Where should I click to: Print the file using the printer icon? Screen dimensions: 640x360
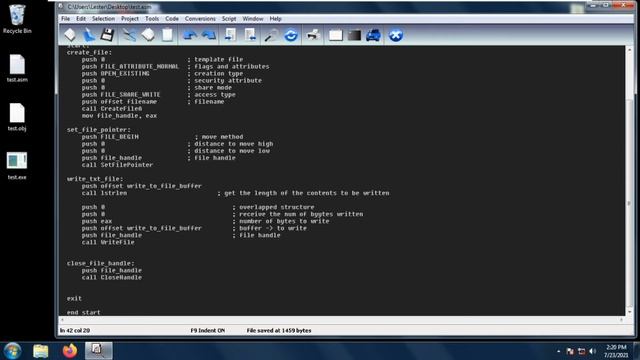tap(313, 35)
